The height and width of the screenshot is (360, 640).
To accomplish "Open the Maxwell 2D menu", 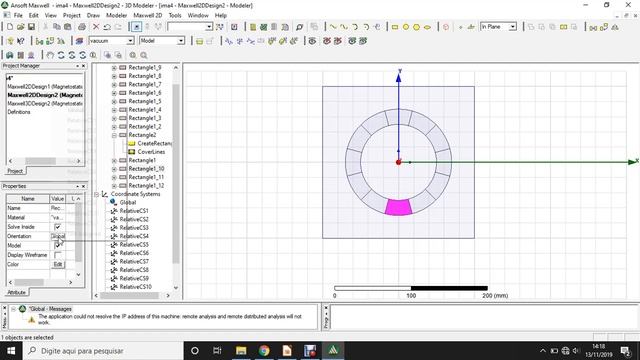I will pos(148,15).
